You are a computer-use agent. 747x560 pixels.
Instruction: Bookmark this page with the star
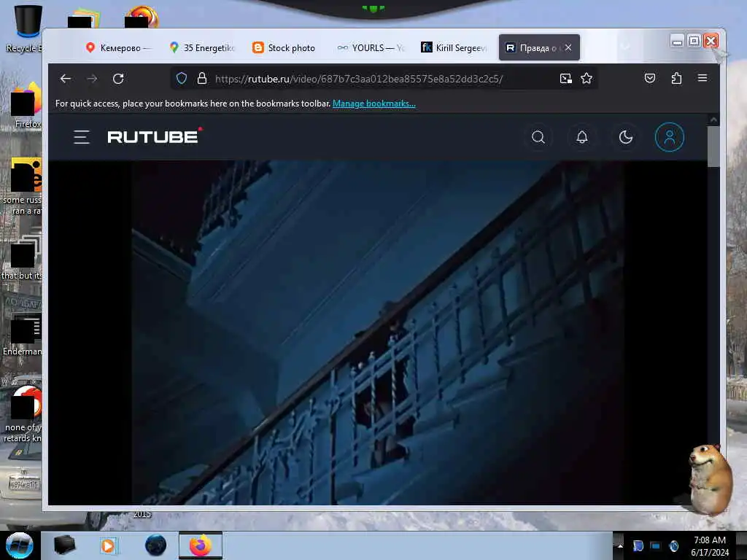[587, 78]
